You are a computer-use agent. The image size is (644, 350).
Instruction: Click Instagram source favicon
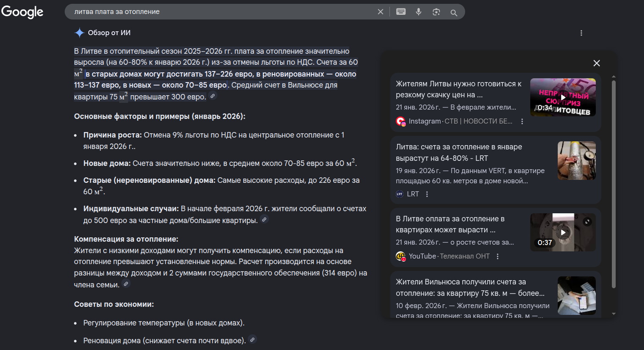click(400, 121)
